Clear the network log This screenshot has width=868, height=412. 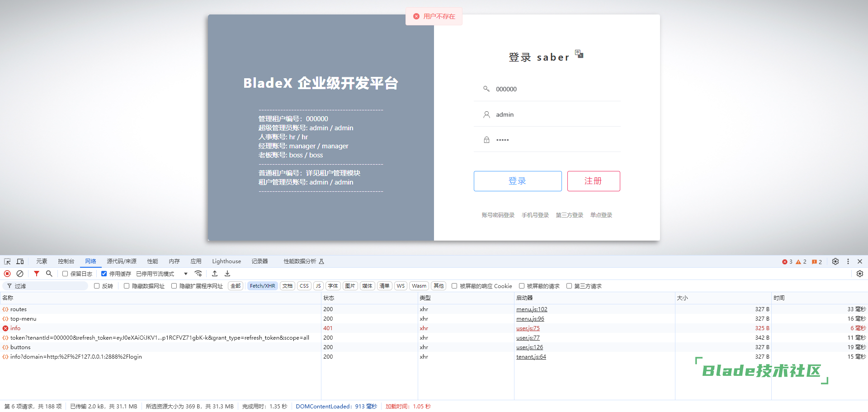(20, 274)
